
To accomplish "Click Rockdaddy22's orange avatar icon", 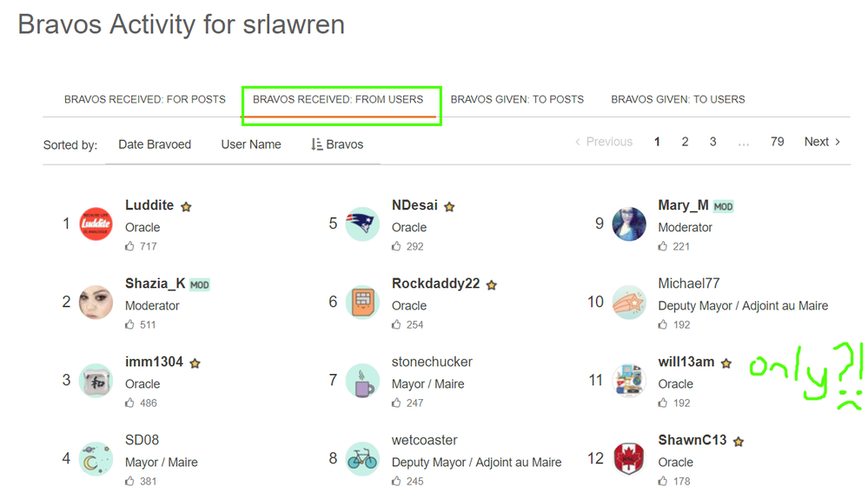I will click(x=362, y=302).
